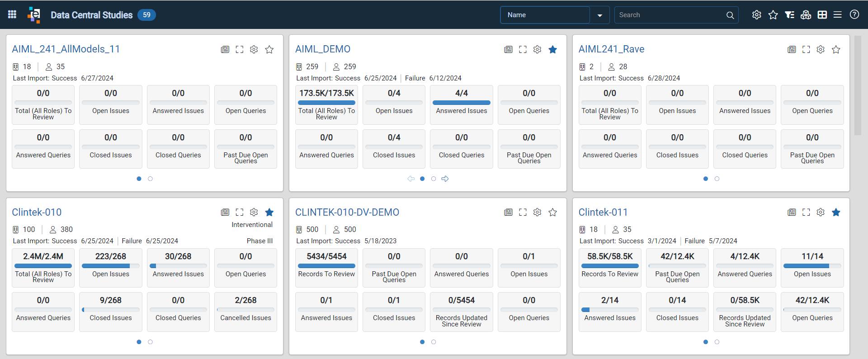Image resolution: width=868 pixels, height=359 pixels.
Task: Open the Clintek-010 study link
Action: point(37,212)
